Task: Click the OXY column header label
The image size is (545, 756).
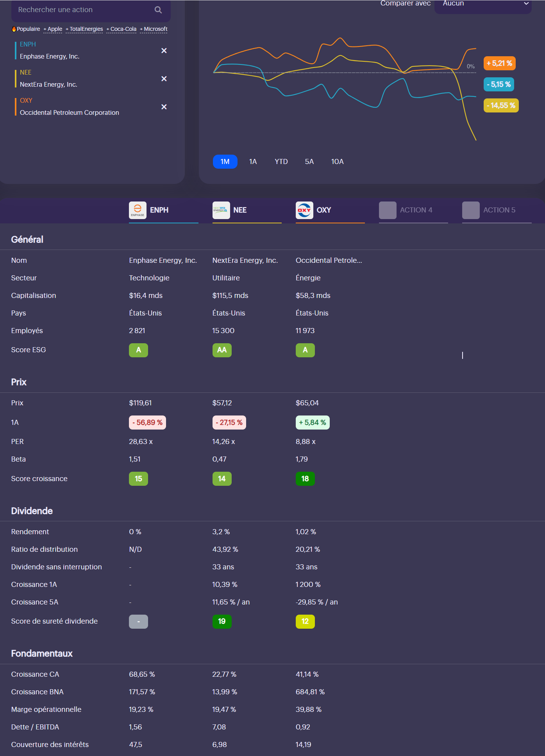Action: click(x=324, y=210)
